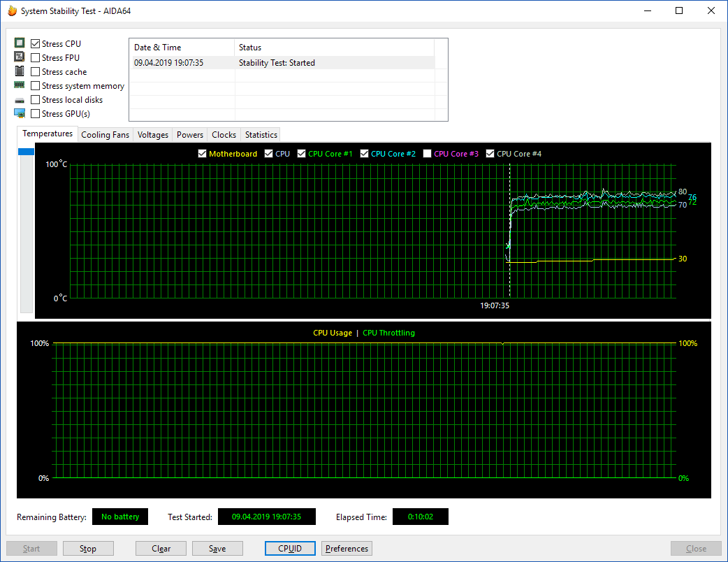This screenshot has height=562, width=728.
Task: Click the disk drive icon beside Stress local disks
Action: pos(20,100)
